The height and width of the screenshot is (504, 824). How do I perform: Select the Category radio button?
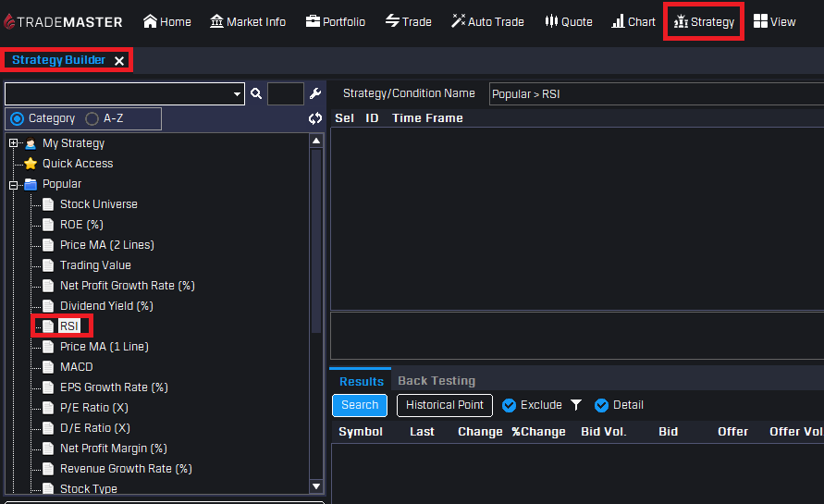pos(18,118)
